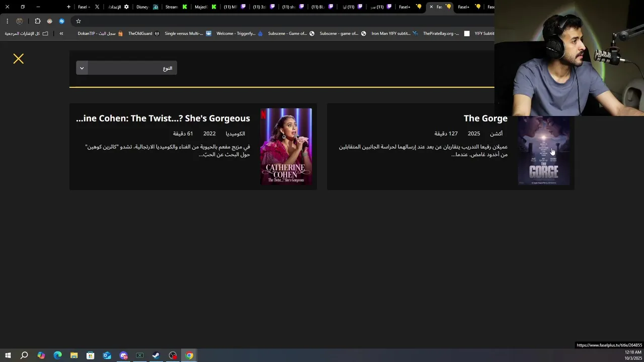The image size is (644, 362).
Task: Click the chevron arrow on the النوع dropdown
Action: pos(82,68)
